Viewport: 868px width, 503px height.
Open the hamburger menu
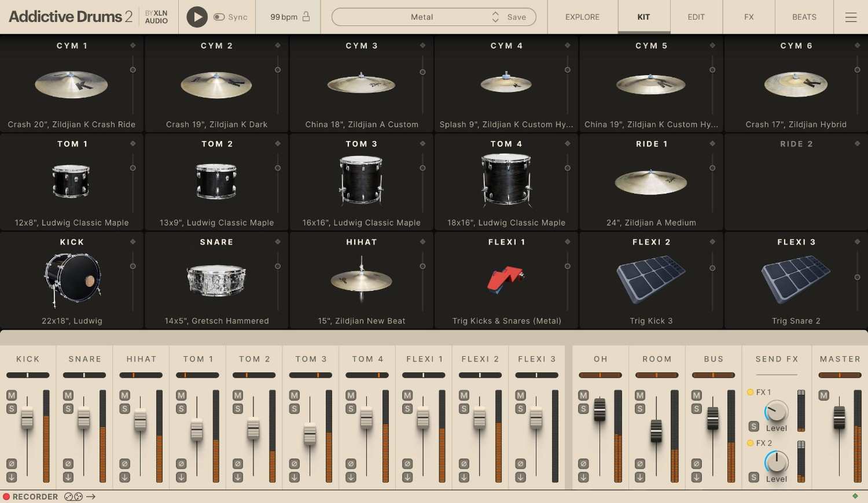pos(851,17)
